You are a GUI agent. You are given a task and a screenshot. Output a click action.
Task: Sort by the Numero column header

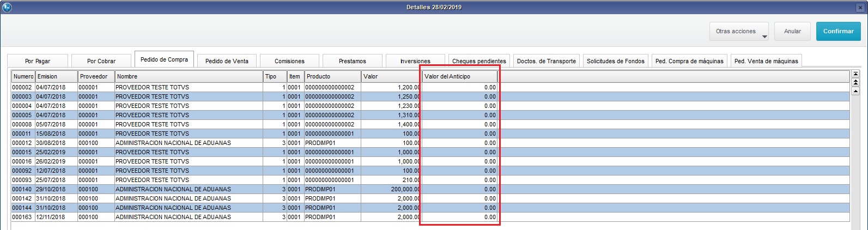coord(23,76)
